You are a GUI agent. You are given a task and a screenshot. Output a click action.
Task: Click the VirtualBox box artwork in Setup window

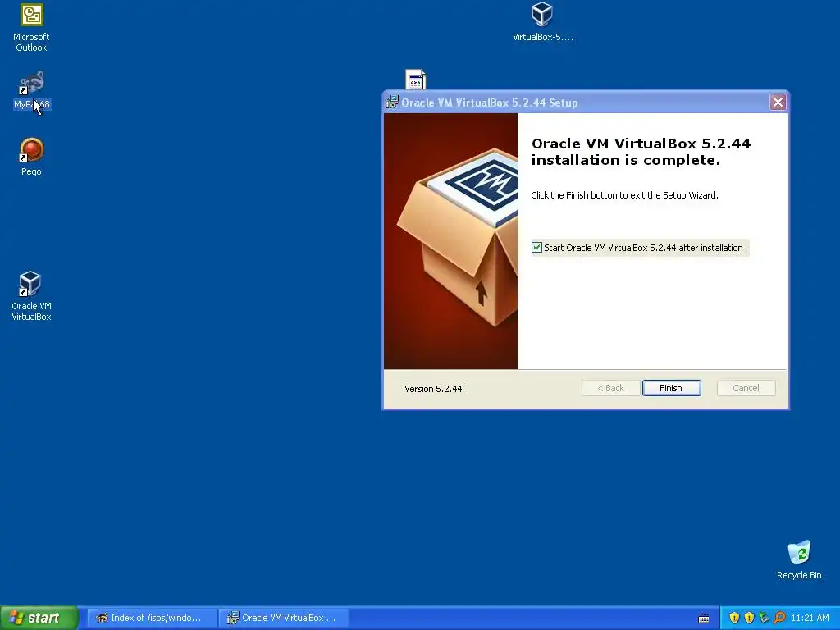(451, 241)
